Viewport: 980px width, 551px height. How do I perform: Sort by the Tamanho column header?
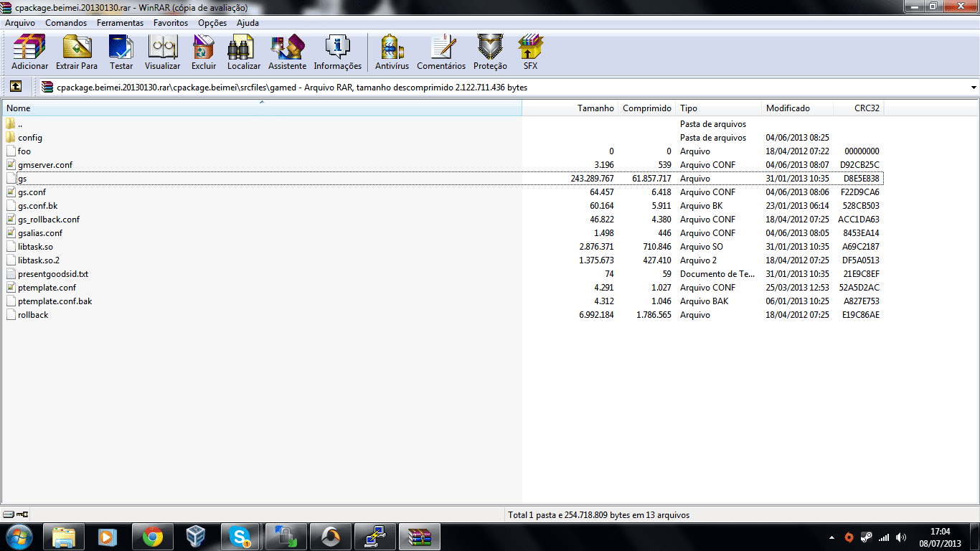click(x=570, y=108)
